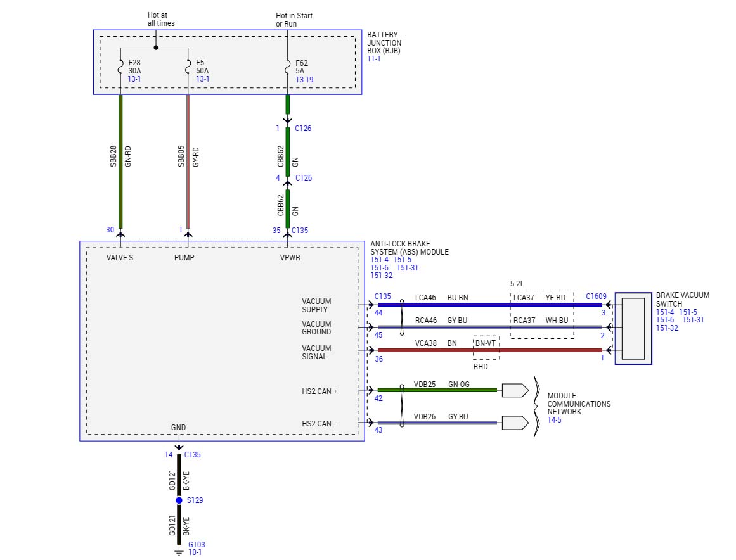The width and height of the screenshot is (736, 560).
Task: Click the F5 50A fuse symbol
Action: tap(188, 67)
